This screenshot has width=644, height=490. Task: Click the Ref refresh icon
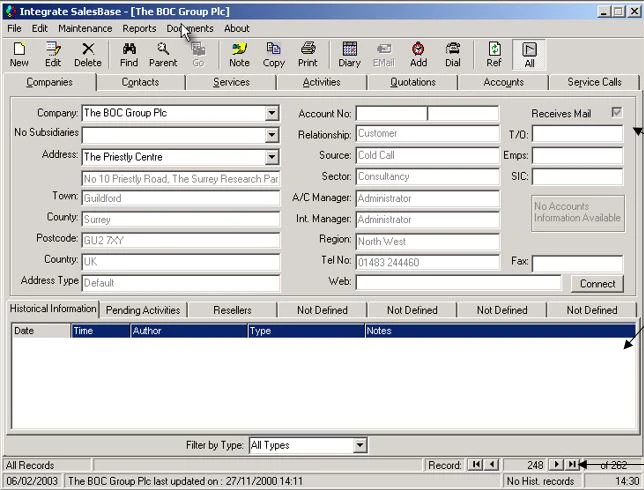[x=494, y=55]
